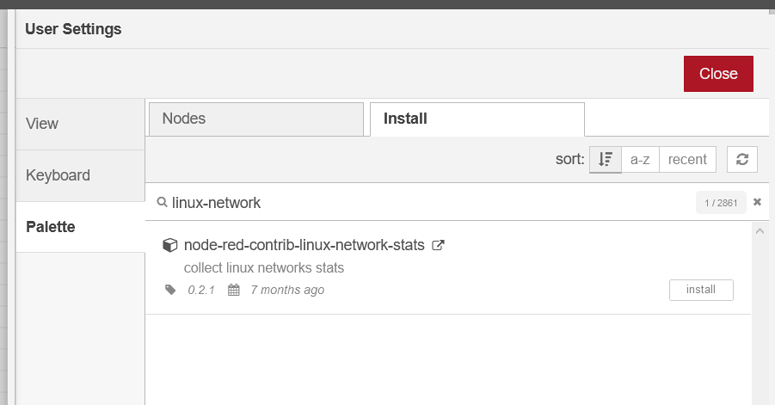The image size is (775, 405).
Task: Open node-red-contrib-linux-network-stats external link icon
Action: click(438, 245)
